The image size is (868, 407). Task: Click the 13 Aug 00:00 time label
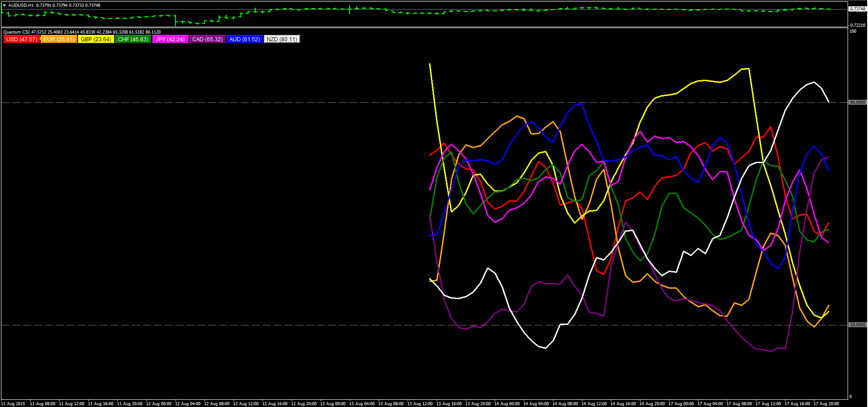(x=333, y=404)
